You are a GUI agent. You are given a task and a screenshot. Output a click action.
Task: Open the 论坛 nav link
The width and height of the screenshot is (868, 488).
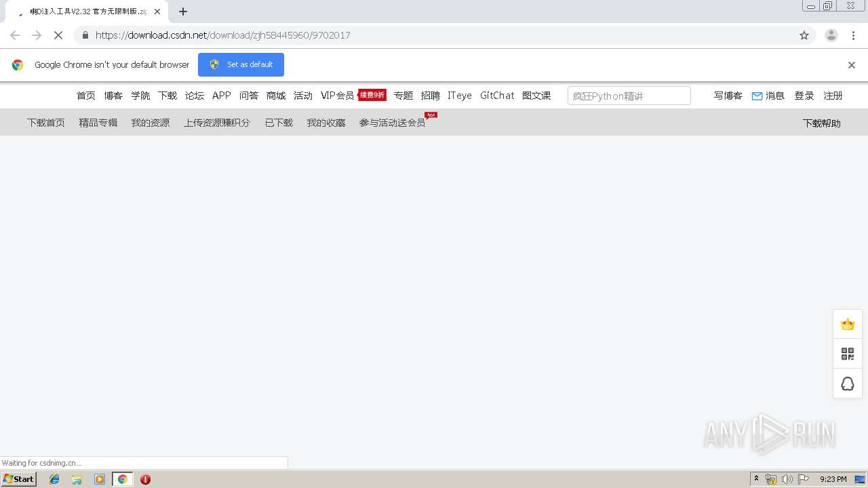(x=195, y=96)
